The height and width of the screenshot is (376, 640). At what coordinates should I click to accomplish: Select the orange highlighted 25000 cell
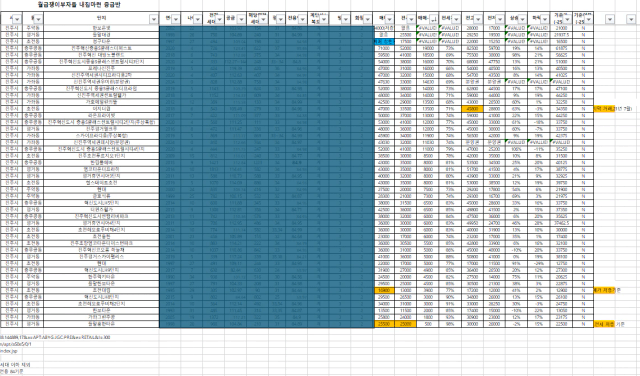point(406,324)
